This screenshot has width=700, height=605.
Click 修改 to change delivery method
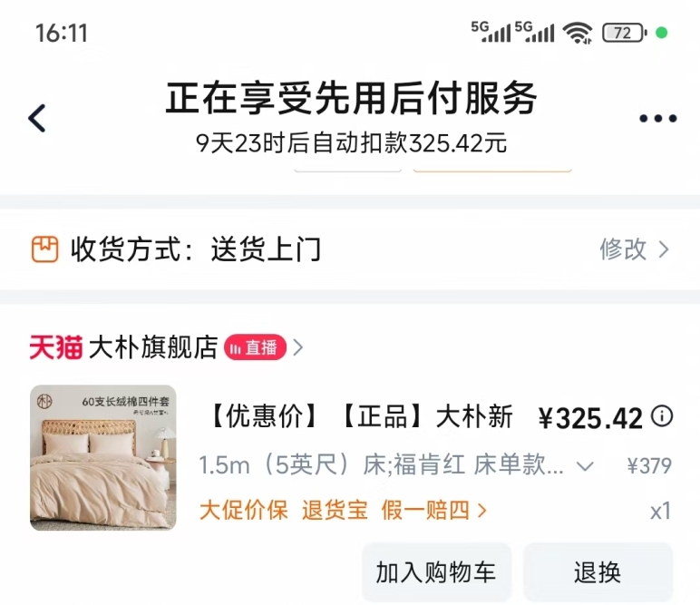coord(623,249)
